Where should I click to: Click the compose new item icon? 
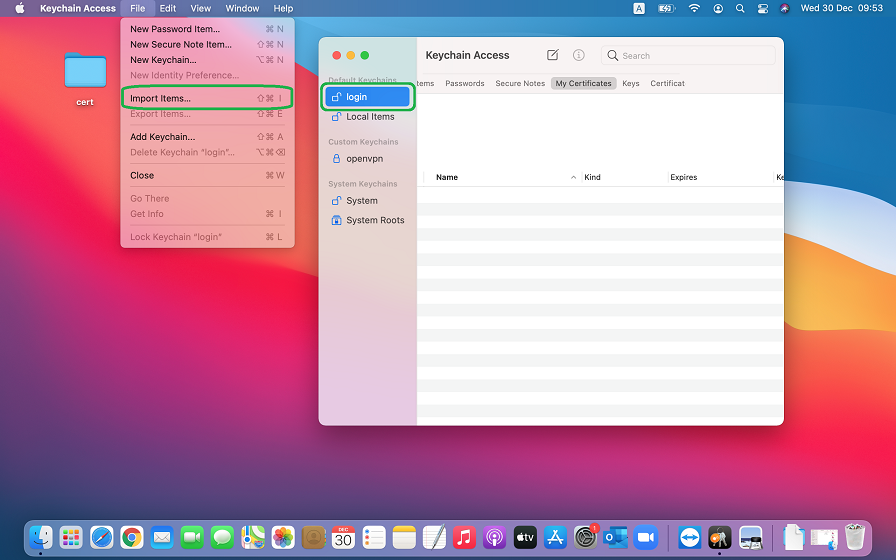[x=553, y=55]
